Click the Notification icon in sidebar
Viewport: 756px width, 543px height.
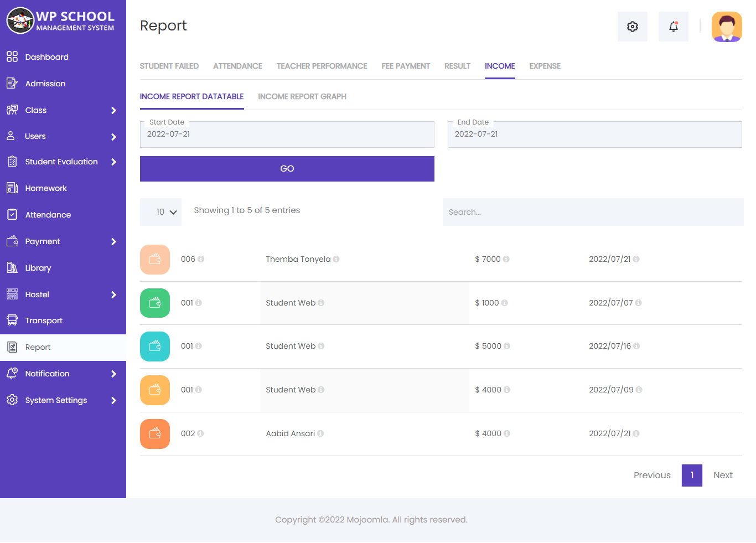[12, 373]
